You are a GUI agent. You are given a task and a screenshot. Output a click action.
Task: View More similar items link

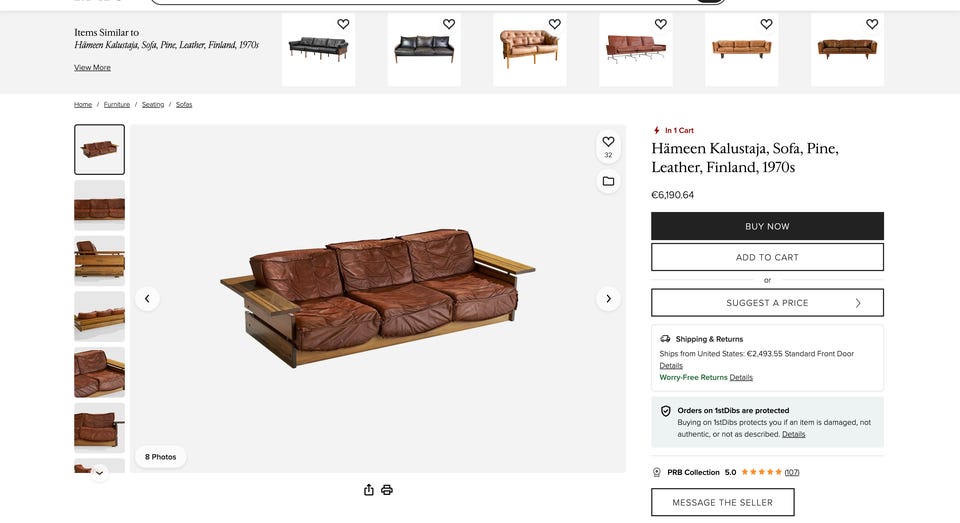pyautogui.click(x=92, y=67)
